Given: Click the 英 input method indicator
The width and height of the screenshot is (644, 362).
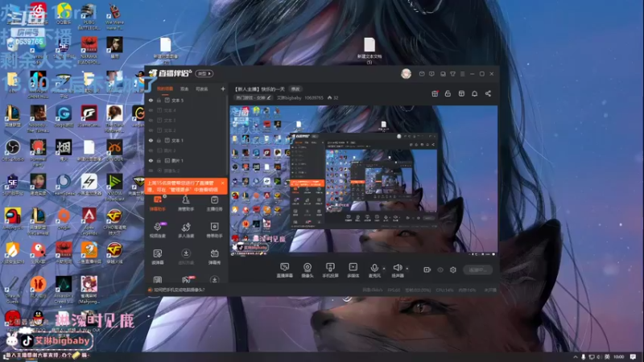Looking at the screenshot, I should point(607,356).
